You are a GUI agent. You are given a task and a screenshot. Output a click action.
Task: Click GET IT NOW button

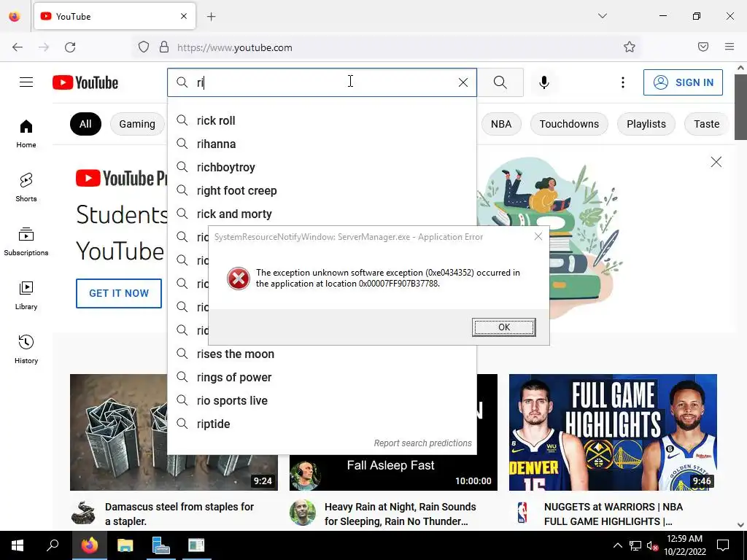(119, 293)
